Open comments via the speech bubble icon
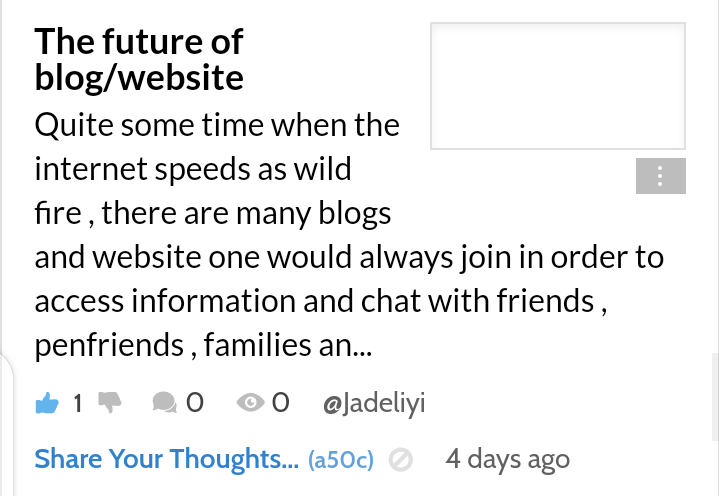Screen dimensions: 719x496 [165, 402]
